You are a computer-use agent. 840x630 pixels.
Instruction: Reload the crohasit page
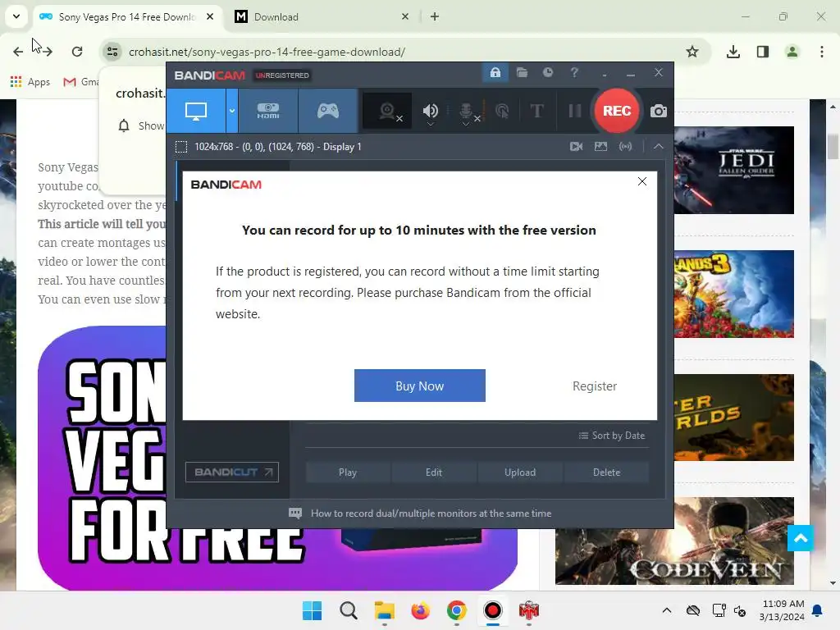77,52
